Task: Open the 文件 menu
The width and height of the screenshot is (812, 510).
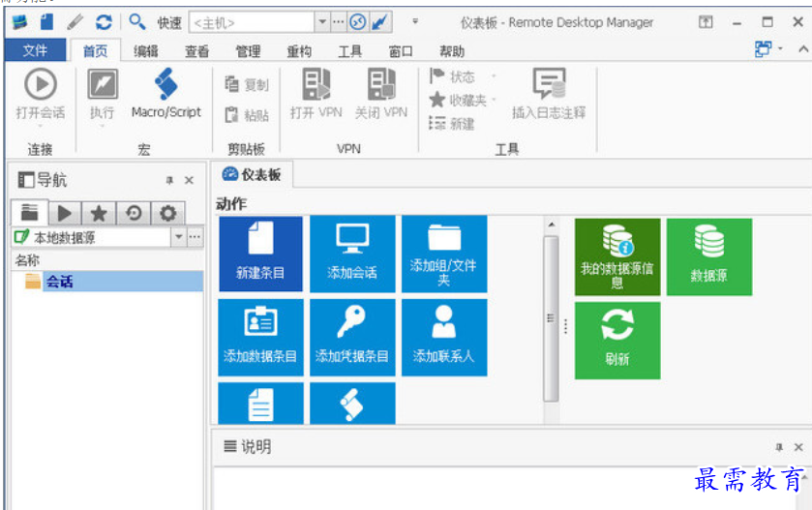Action: coord(35,50)
